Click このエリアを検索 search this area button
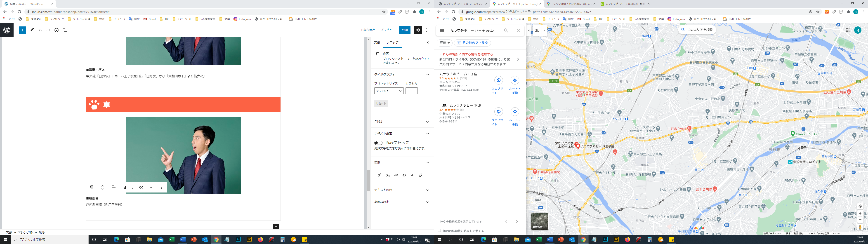 coord(696,30)
